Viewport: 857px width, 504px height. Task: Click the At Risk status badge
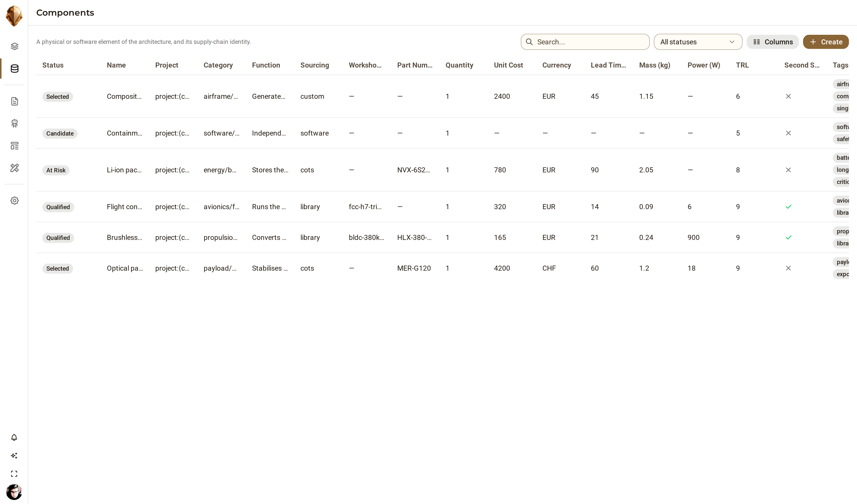[56, 170]
